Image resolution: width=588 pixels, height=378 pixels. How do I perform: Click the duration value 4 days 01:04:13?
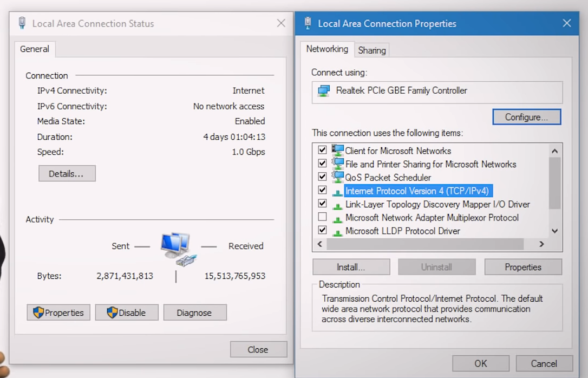(x=234, y=137)
